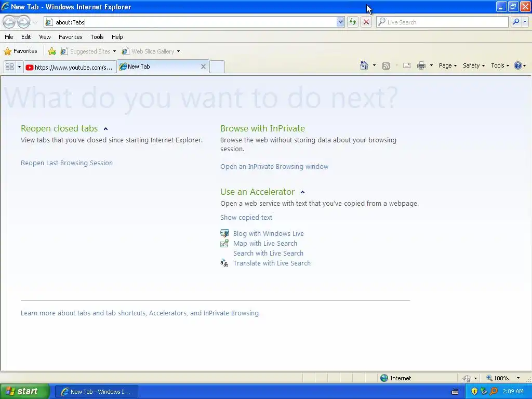Click the network connection tray icon
This screenshot has width=532, height=399.
tap(484, 391)
